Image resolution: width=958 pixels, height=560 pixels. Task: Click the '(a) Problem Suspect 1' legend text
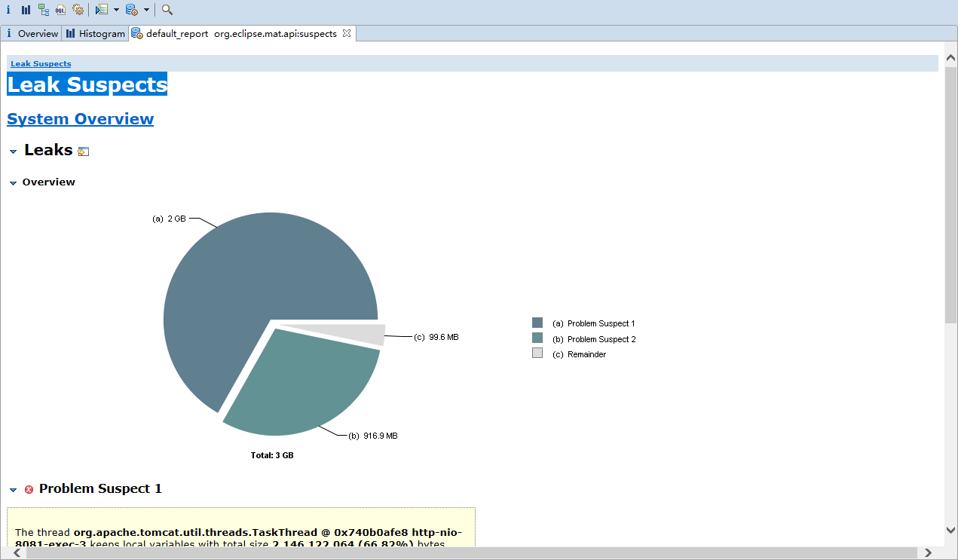pyautogui.click(x=594, y=323)
